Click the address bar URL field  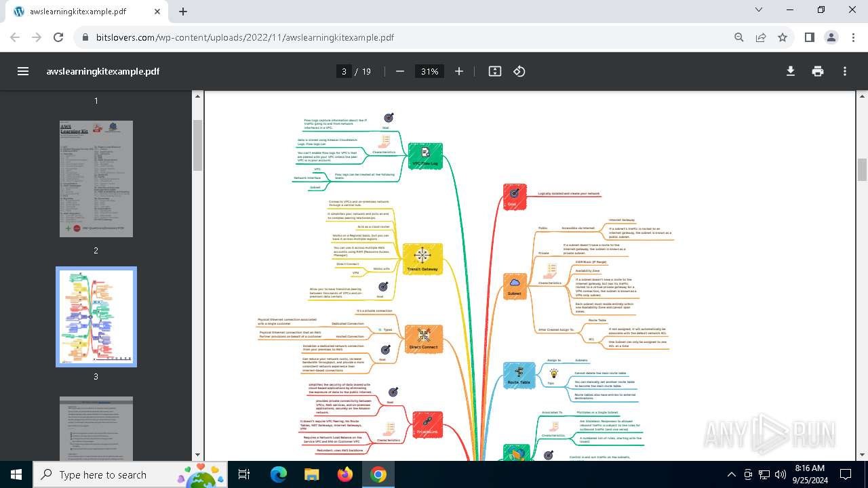407,37
